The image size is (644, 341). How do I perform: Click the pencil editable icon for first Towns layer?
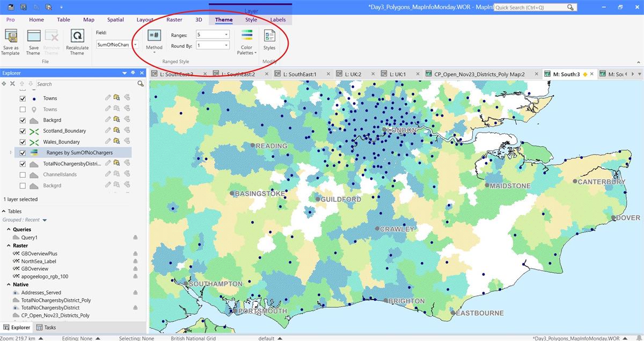(x=107, y=98)
